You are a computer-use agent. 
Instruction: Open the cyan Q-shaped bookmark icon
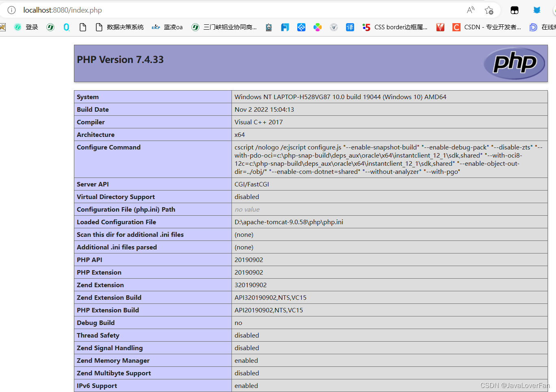pos(67,27)
